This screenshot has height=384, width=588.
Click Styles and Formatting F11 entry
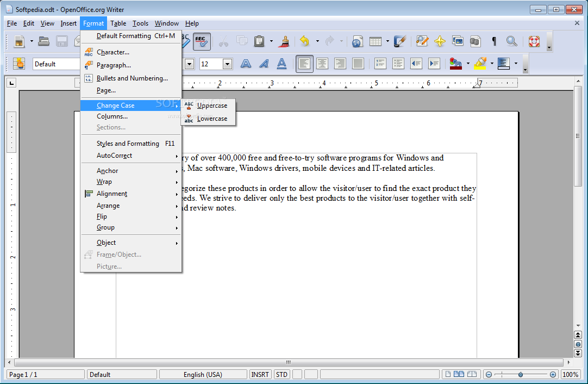coord(131,144)
